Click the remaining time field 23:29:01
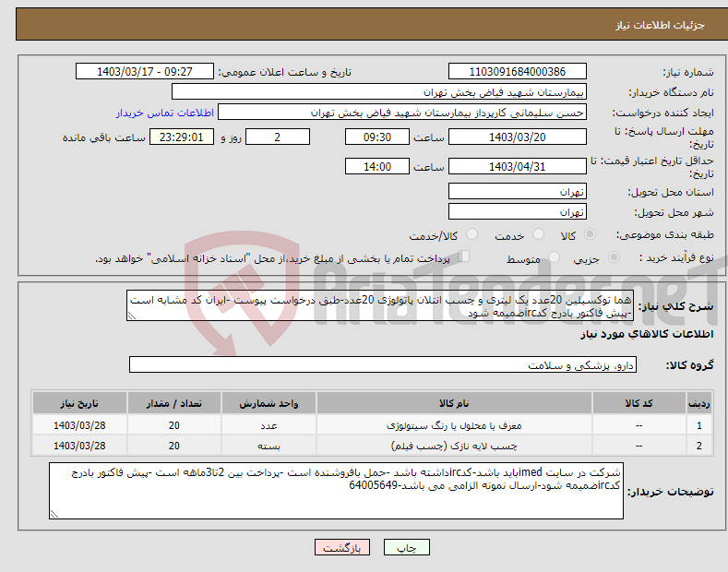 tap(182, 137)
